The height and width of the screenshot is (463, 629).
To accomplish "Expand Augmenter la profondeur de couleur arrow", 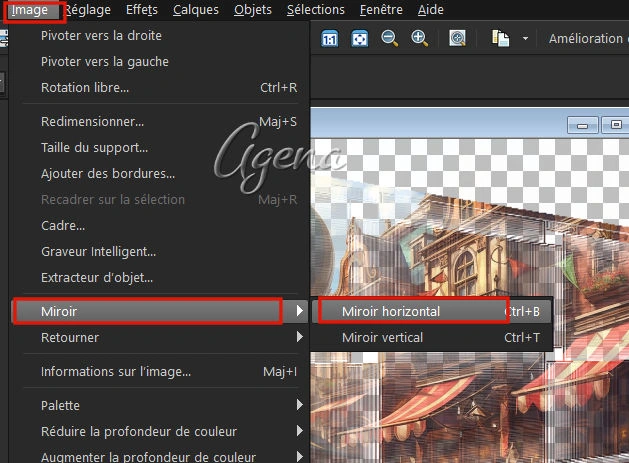I will point(299,456).
